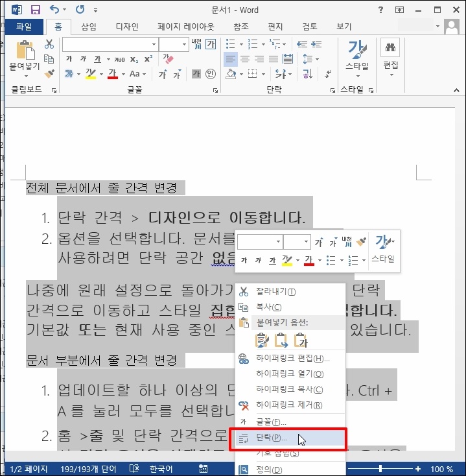Click the Grow Font icon in ribbon
Image resolution: width=466 pixels, height=476 pixels.
pyautogui.click(x=163, y=74)
